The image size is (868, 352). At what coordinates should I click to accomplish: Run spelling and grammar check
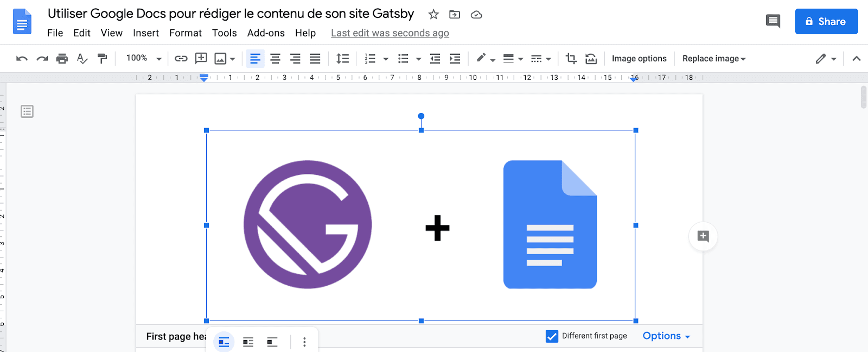(82, 59)
